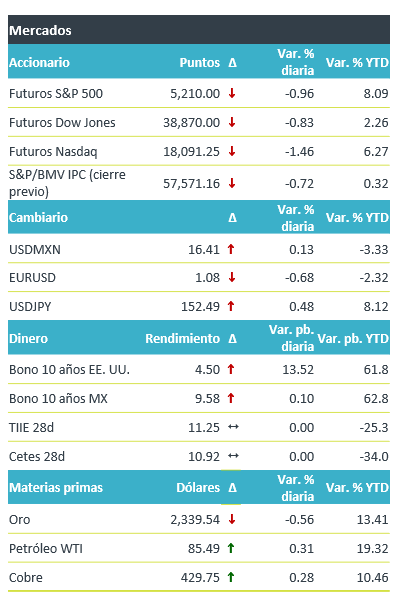The height and width of the screenshot is (595, 397).
Task: Click the Cambiario section heading
Action: pyautogui.click(x=38, y=217)
